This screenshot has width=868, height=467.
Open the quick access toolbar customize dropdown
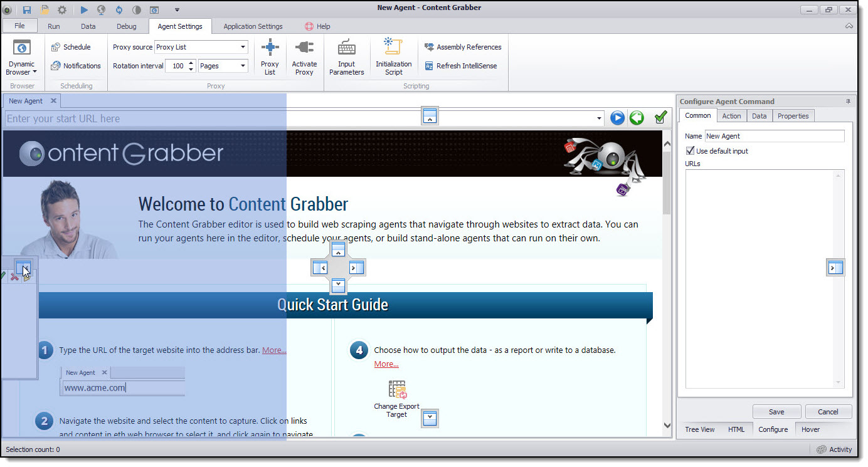click(177, 10)
